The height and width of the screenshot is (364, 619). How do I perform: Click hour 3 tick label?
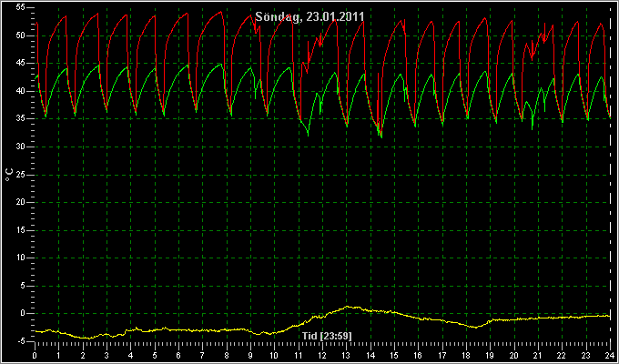point(107,355)
